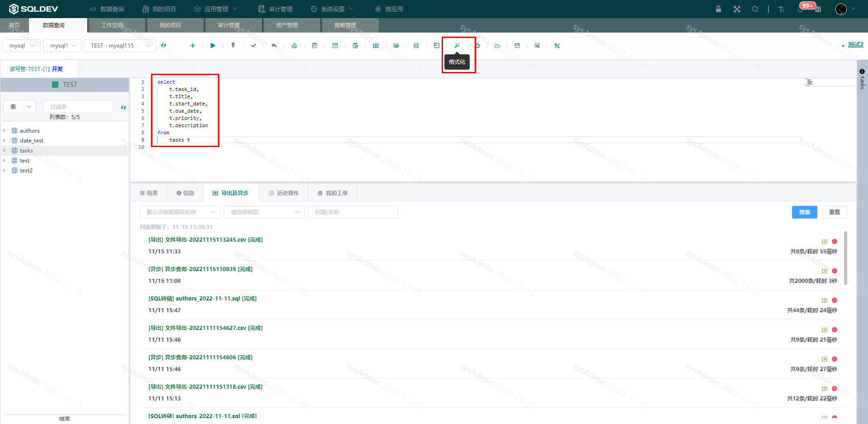Click the star favorites icon
Viewport: 868px width, 424px height.
pyautogui.click(x=477, y=46)
